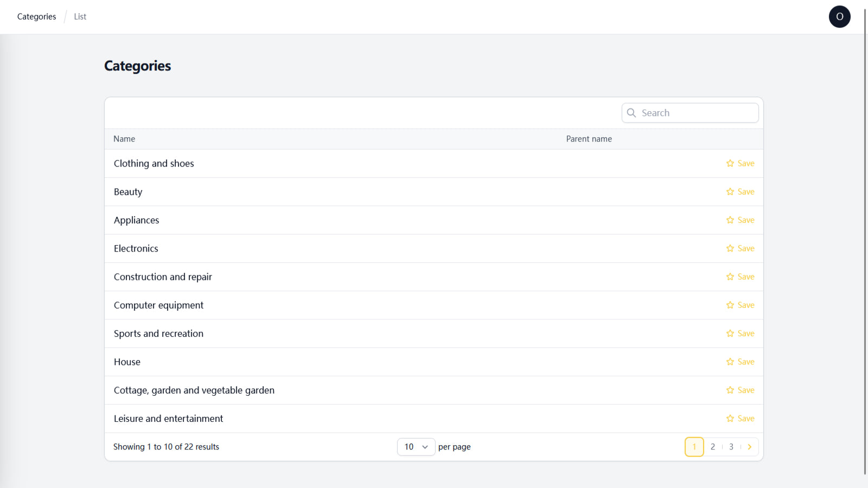The width and height of the screenshot is (868, 488).
Task: Click the star icon in Computer equipment row
Action: coord(730,305)
